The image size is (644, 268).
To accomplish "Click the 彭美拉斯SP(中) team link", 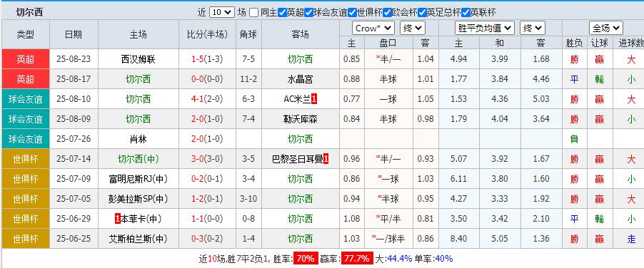I will pos(139,199).
